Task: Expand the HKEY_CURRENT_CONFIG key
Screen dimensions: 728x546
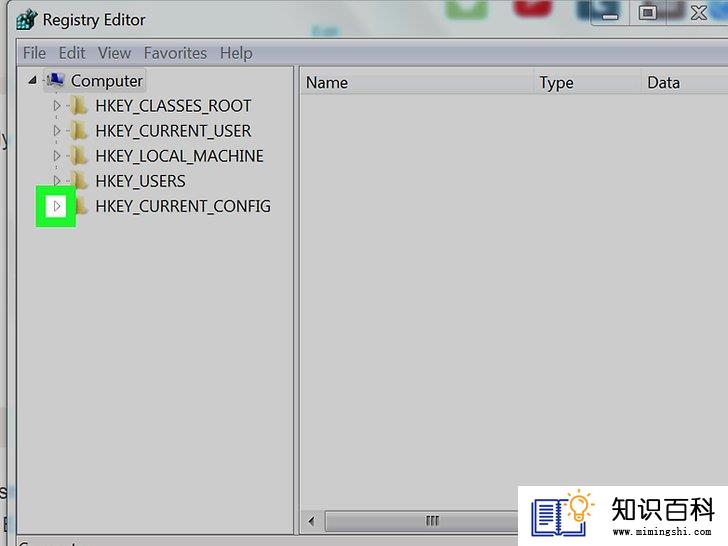Action: pos(57,206)
